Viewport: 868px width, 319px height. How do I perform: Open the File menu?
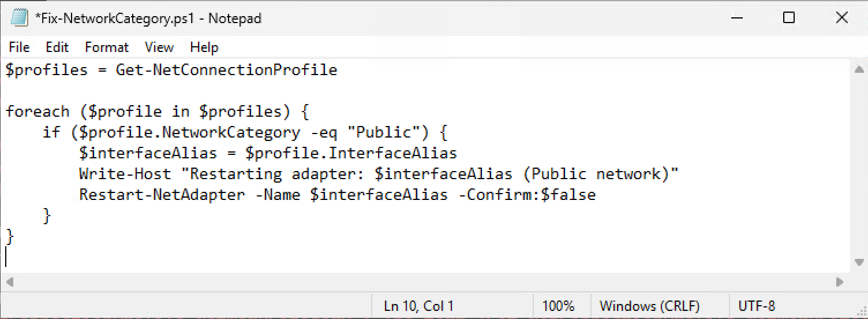(19, 47)
